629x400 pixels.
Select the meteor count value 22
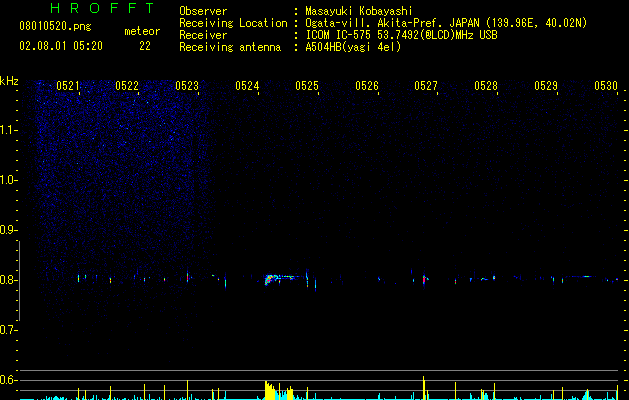click(145, 46)
